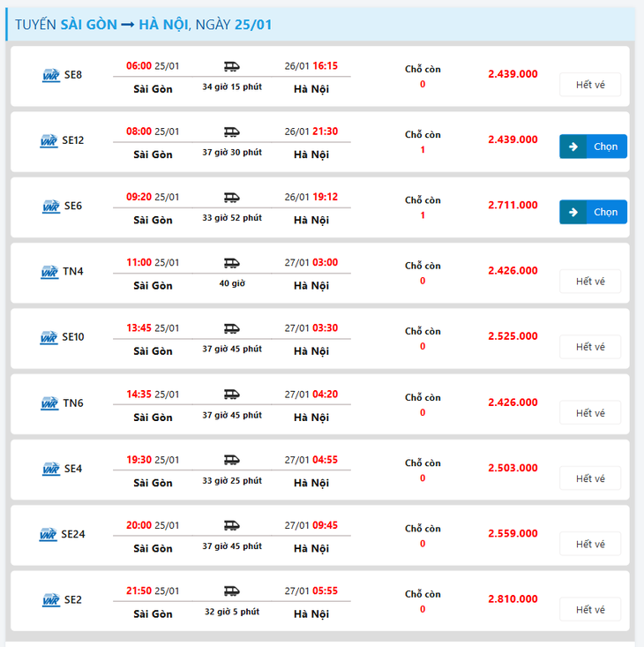Click the VNR logo beside SE12
The height and width of the screenshot is (647, 644).
click(49, 141)
